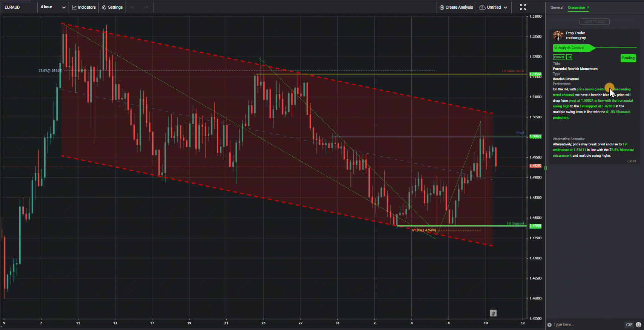The image size is (644, 330).
Task: Open the GIF picker
Action: pyautogui.click(x=629, y=325)
